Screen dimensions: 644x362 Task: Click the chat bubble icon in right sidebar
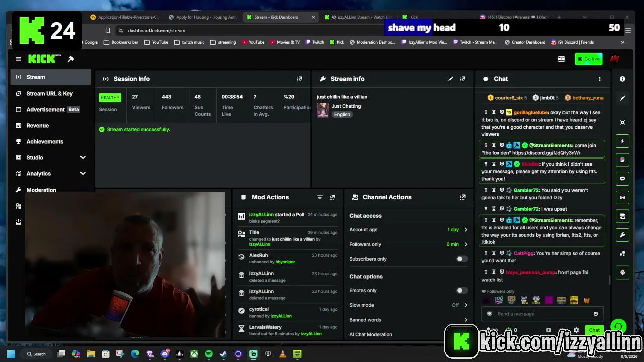[x=622, y=178]
